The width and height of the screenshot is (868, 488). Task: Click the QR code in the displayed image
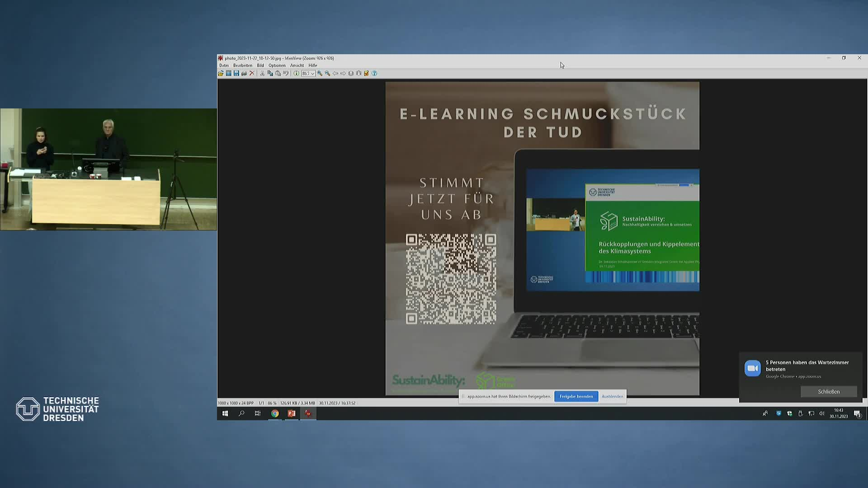pos(451,279)
